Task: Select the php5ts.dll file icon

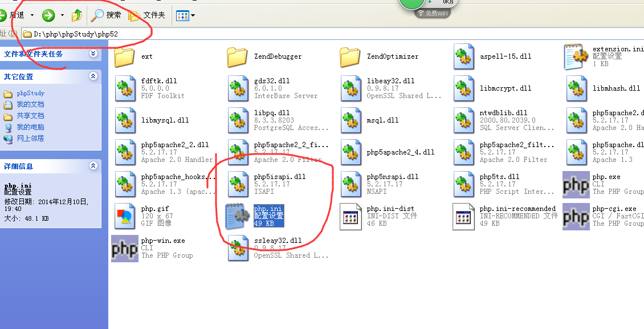Action: (x=464, y=184)
